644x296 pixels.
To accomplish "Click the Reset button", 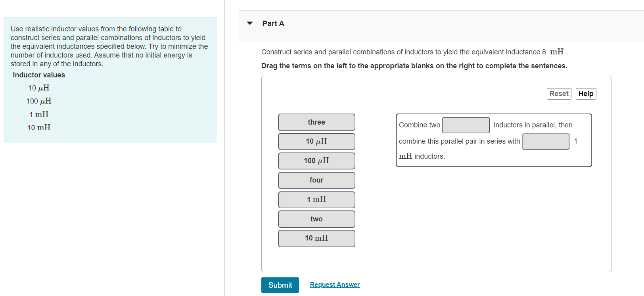I will click(559, 94).
